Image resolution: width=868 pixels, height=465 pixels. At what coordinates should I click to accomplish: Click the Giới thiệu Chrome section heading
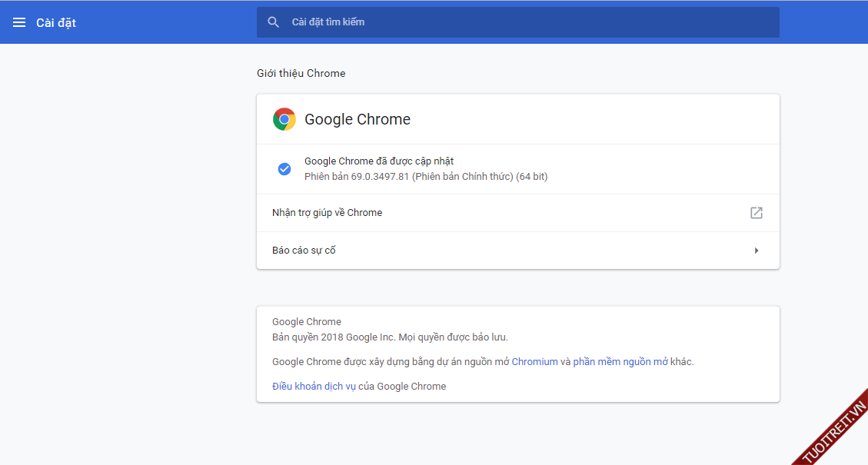[301, 74]
